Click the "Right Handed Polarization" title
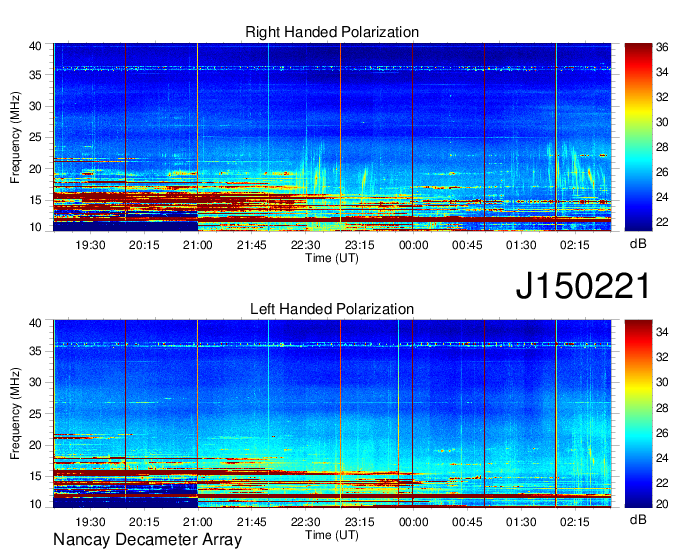Image resolution: width=680 pixels, height=552 pixels. coord(332,32)
